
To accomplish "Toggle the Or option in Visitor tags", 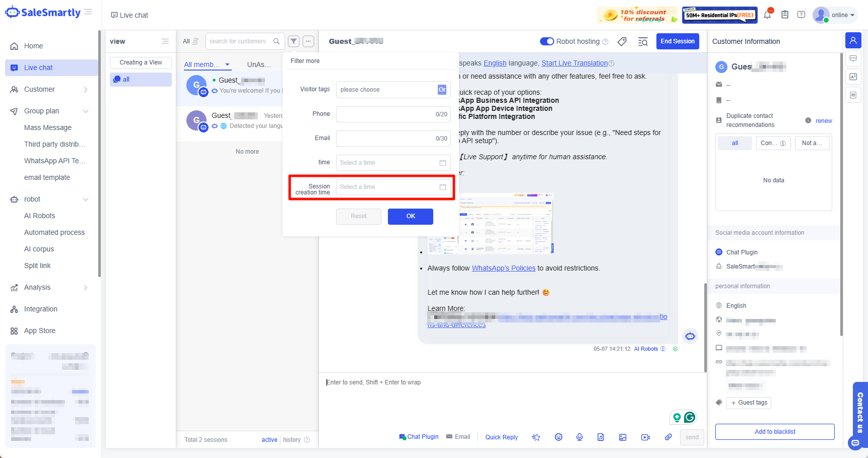I will [442, 90].
